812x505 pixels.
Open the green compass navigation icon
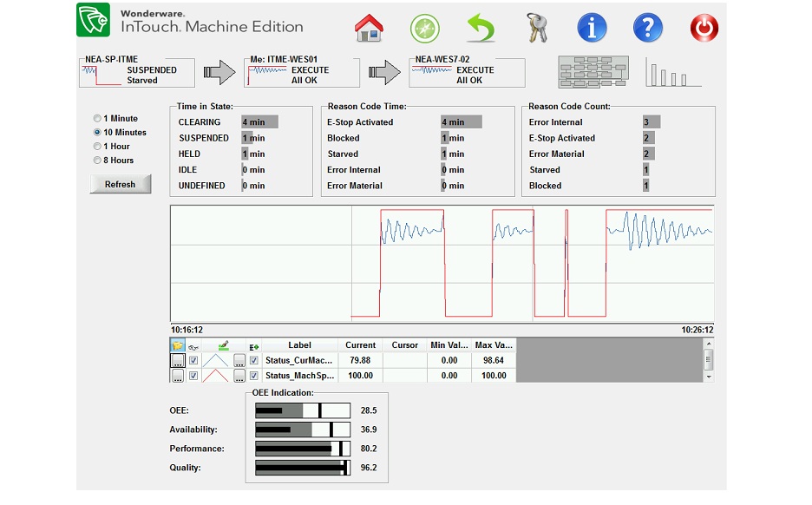click(x=424, y=28)
